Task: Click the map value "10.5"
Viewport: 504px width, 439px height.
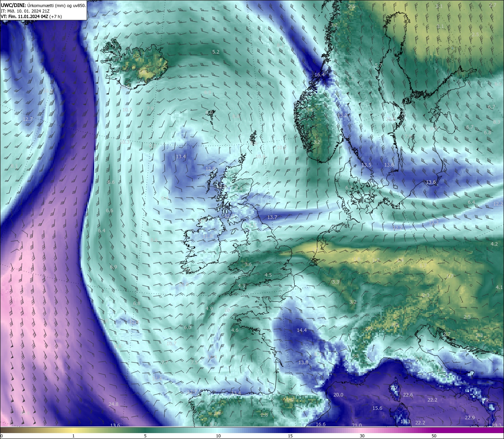Action: click(127, 109)
